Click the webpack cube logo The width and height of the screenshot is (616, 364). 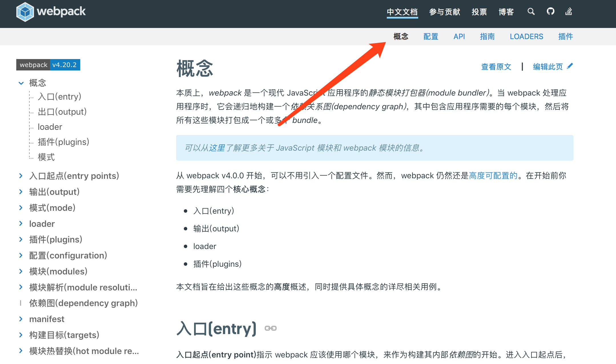(x=25, y=12)
